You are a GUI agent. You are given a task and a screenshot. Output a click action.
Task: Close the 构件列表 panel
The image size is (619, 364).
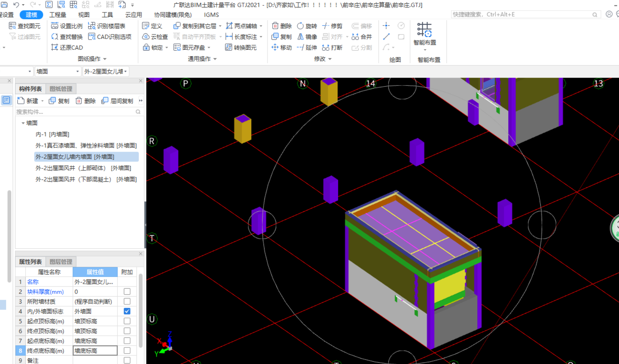click(141, 81)
